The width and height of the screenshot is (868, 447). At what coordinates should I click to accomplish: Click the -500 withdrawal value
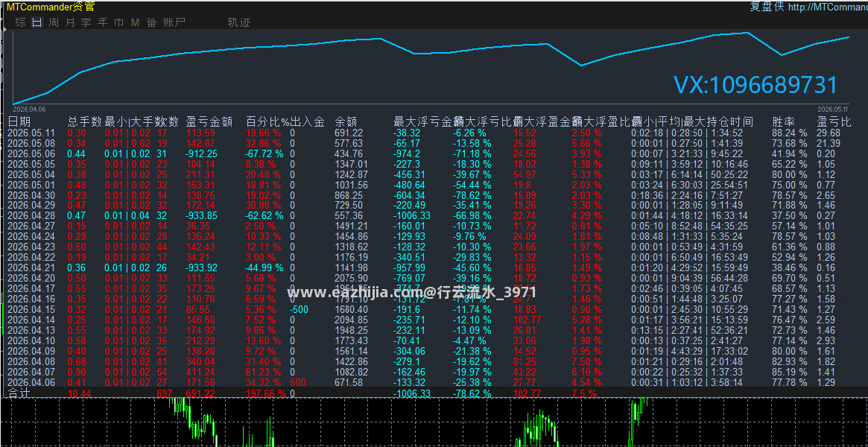[x=299, y=309]
